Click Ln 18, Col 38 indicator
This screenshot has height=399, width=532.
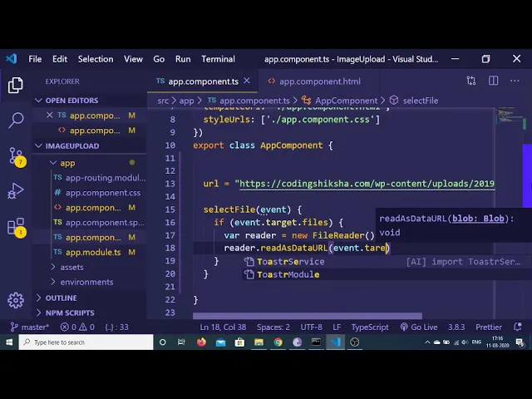tap(223, 327)
